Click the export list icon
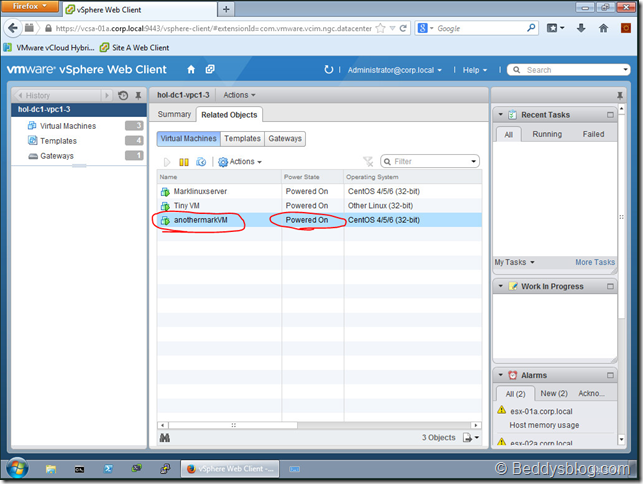This screenshot has height=484, width=643. (467, 438)
